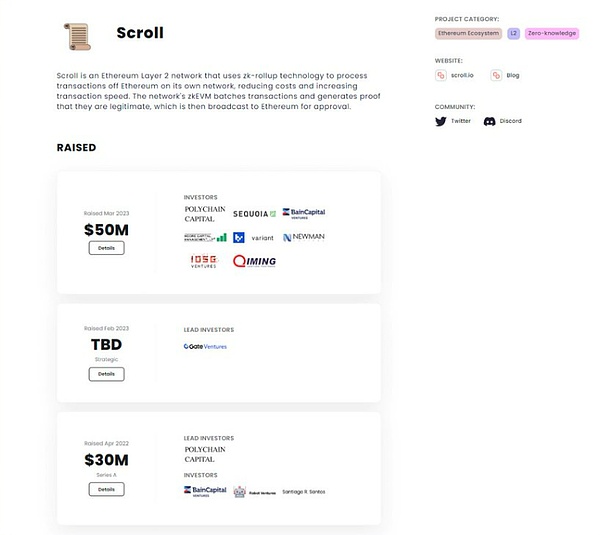600x535 pixels.
Task: Click the Scroll project logo icon
Action: [x=77, y=35]
